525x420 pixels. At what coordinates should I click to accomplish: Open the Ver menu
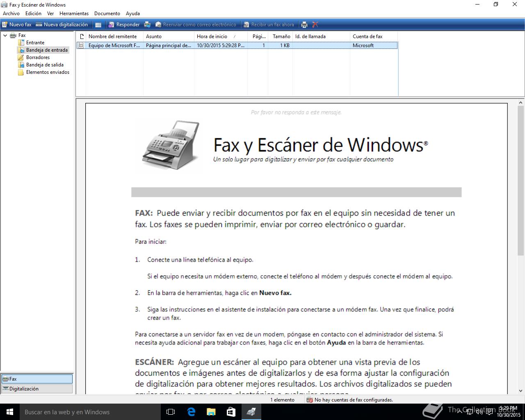click(50, 14)
